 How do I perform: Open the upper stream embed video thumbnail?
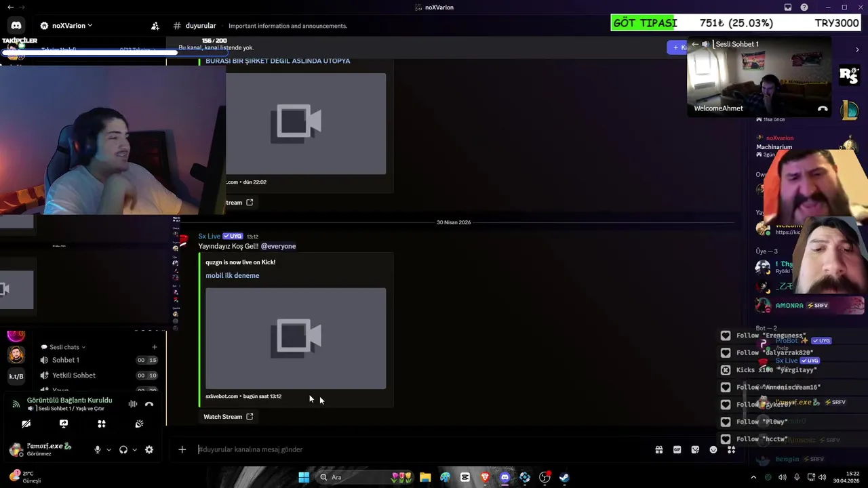306,124
